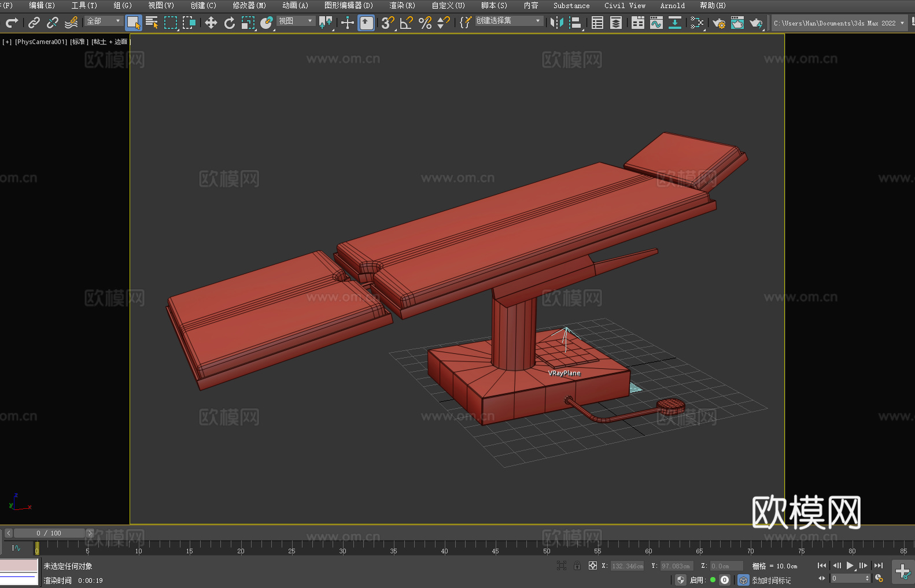Open the 渲染(R) menu
This screenshot has height=588, width=915.
402,5
